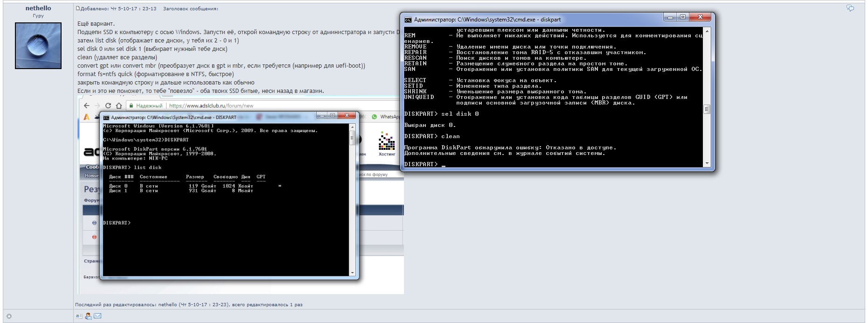Screen dimensions: 868x323
Task: Click the Хостинг pixel logo icon
Action: [x=386, y=141]
